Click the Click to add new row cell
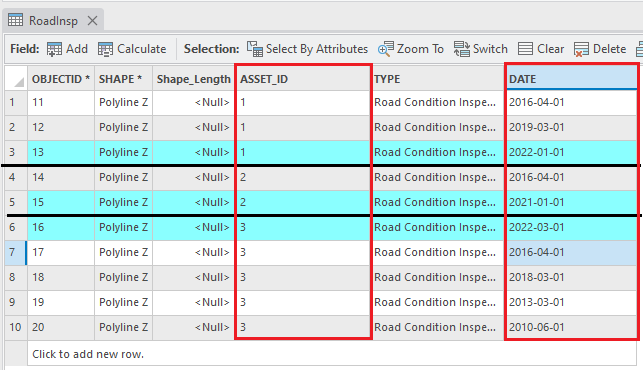Screen dimensions: 643x370 (332, 354)
